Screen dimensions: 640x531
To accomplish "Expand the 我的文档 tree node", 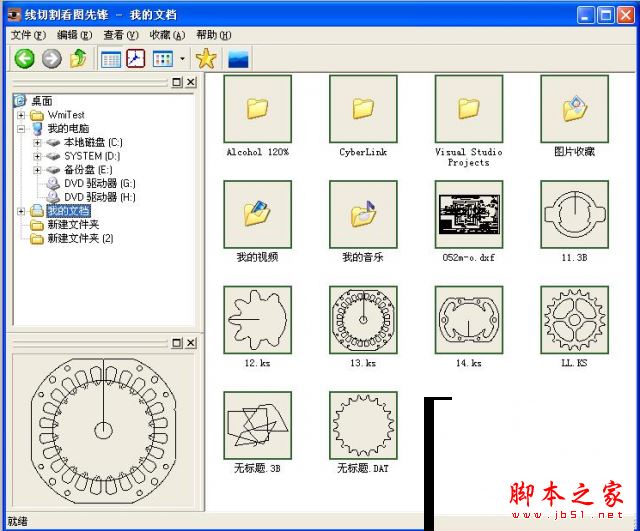I will (21, 211).
